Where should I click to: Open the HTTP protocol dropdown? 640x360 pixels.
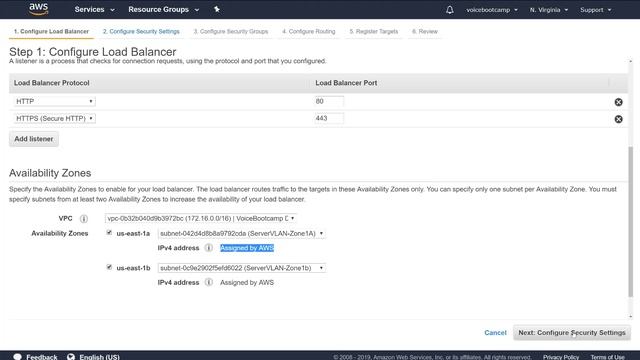pos(55,101)
